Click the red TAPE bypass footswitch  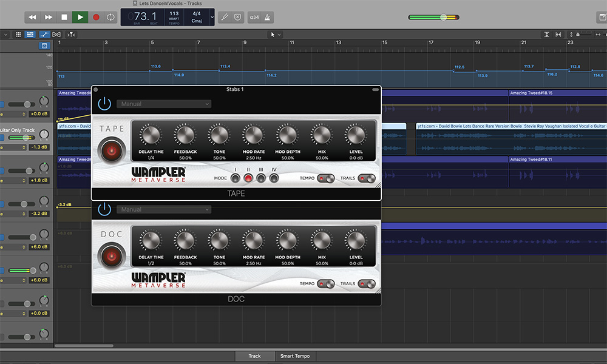click(112, 150)
